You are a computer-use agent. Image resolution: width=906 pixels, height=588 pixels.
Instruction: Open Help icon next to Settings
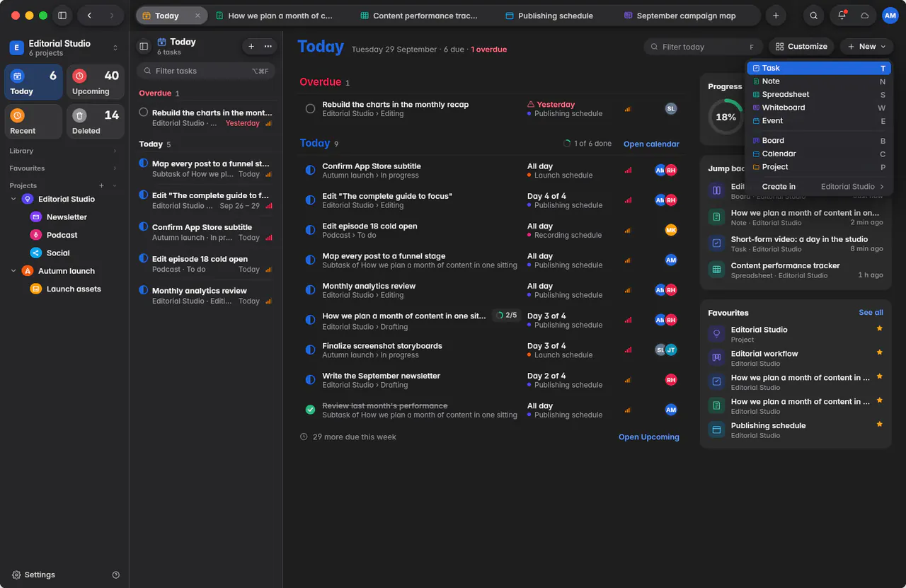coord(116,575)
